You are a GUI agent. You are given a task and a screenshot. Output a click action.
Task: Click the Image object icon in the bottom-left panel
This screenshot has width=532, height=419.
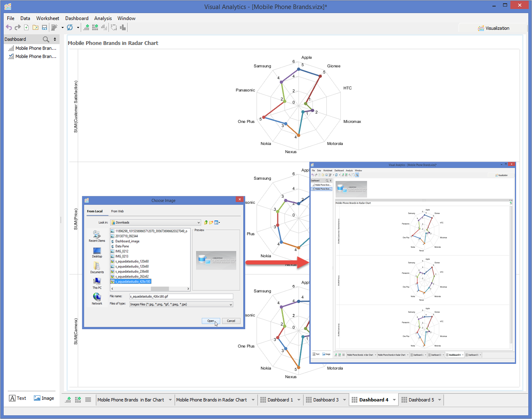tap(37, 398)
